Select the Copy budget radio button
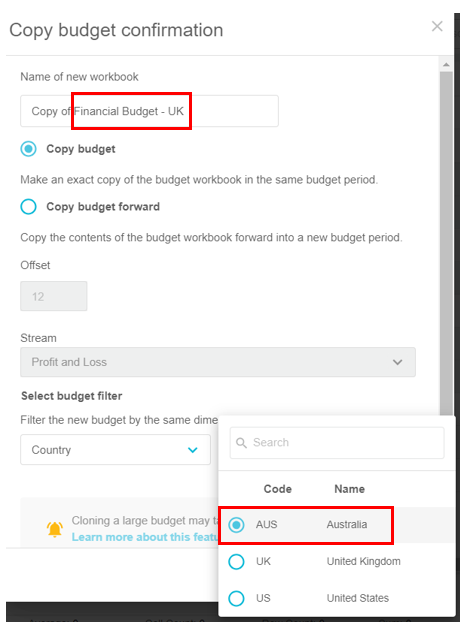460x622 pixels. coord(29,149)
